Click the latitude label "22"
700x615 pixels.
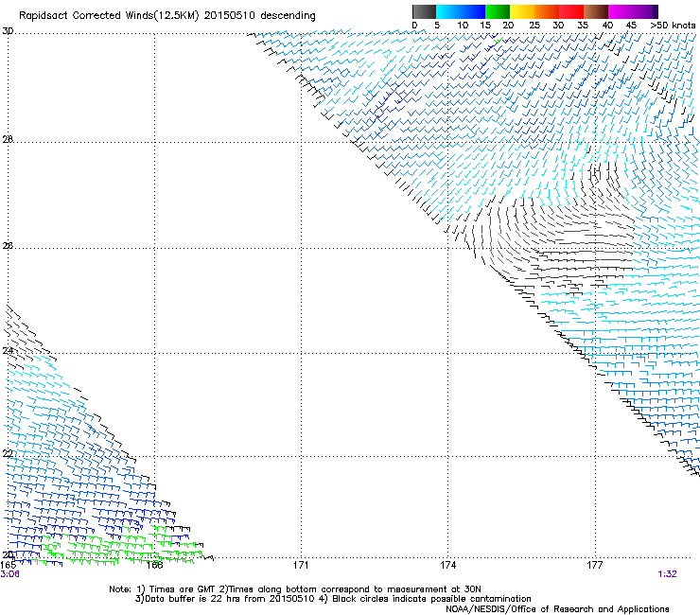pos(8,453)
